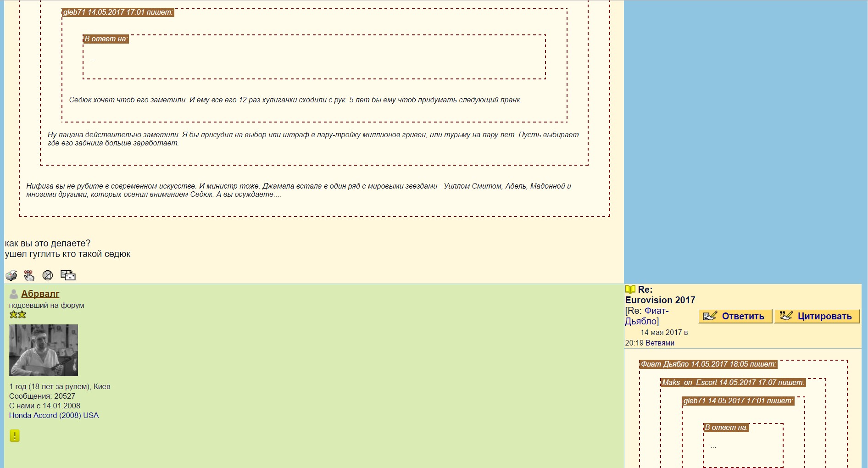Open the Абрвалг user profile link

(40, 294)
